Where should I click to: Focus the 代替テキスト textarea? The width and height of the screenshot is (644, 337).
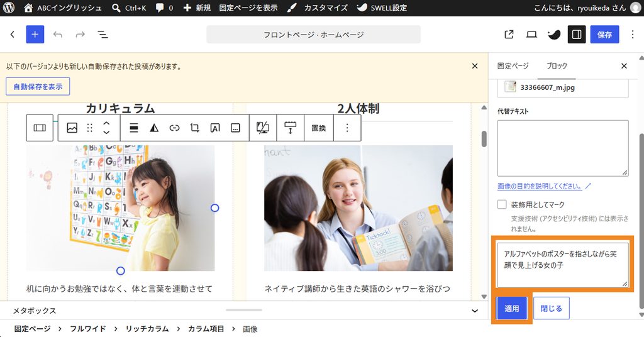[x=563, y=148]
